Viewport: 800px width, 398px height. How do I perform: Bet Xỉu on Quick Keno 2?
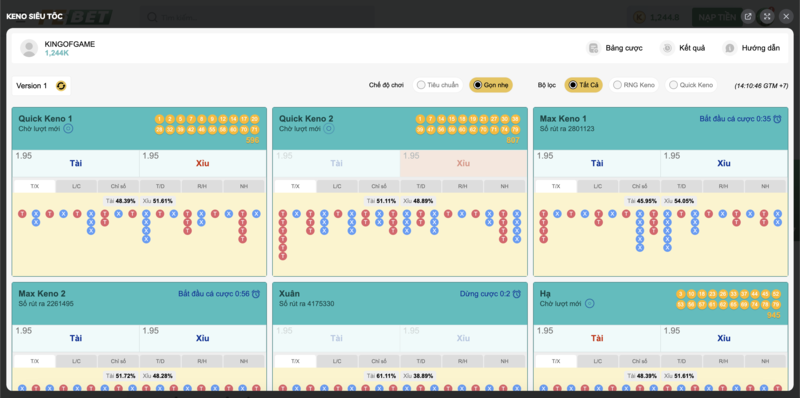(463, 163)
